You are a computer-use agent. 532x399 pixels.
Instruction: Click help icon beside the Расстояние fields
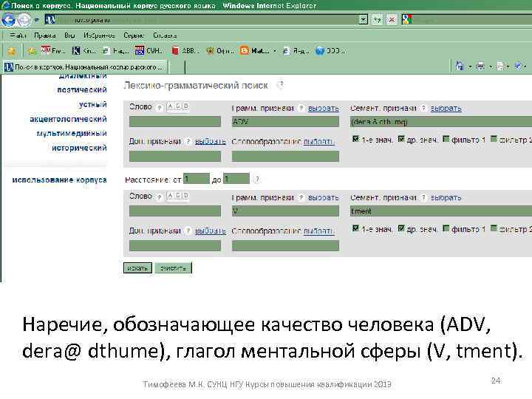257,179
